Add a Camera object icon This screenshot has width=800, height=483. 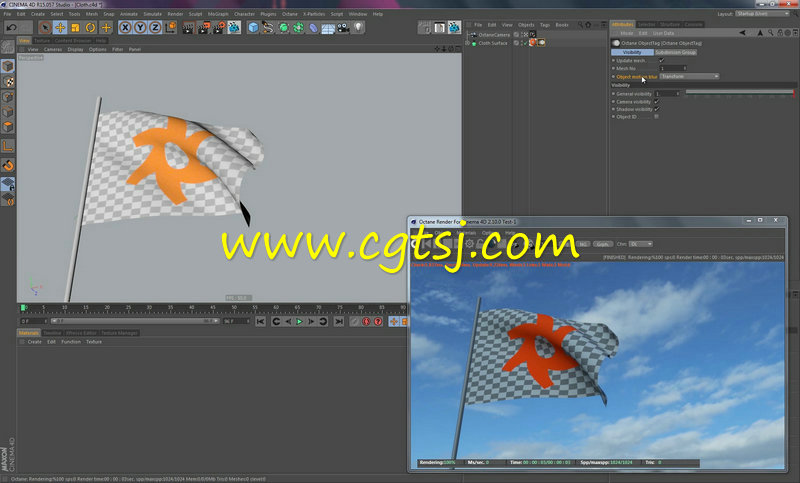[343, 28]
